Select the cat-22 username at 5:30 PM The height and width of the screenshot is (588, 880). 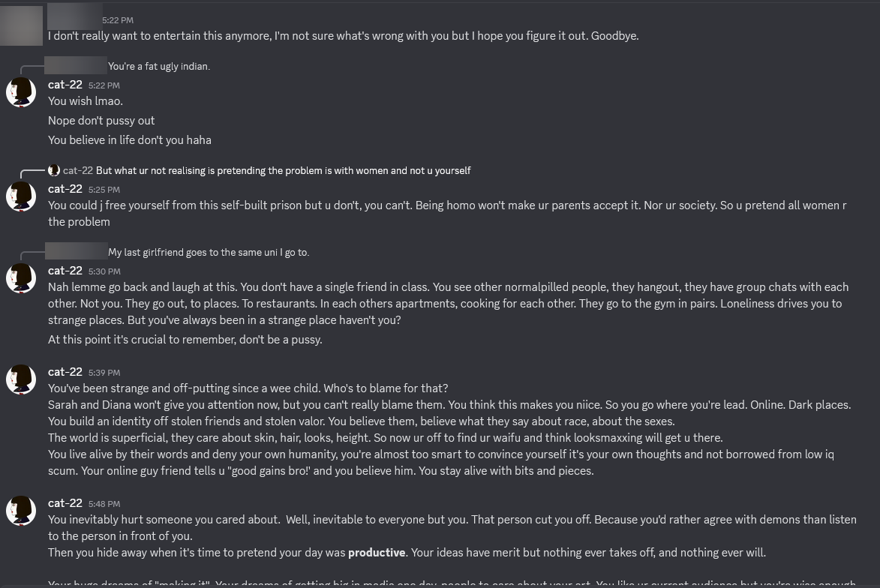point(65,271)
